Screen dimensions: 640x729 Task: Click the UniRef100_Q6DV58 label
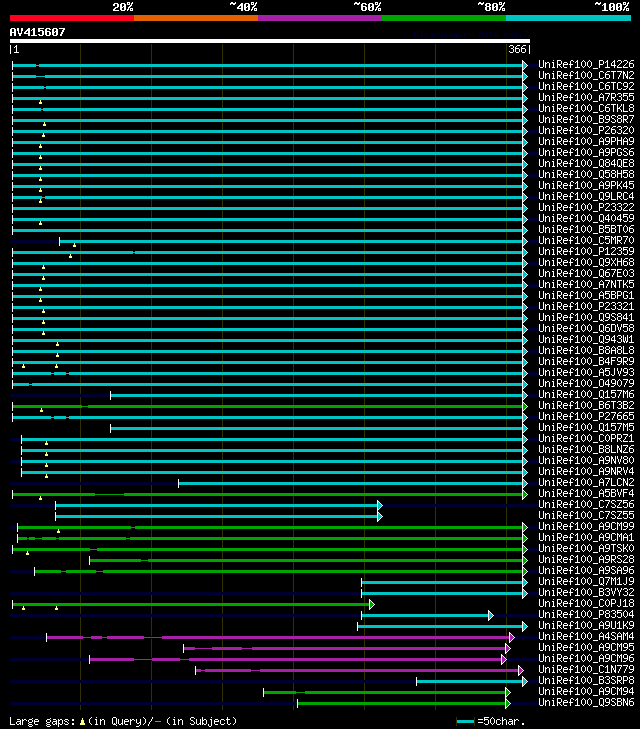[x=586, y=328]
